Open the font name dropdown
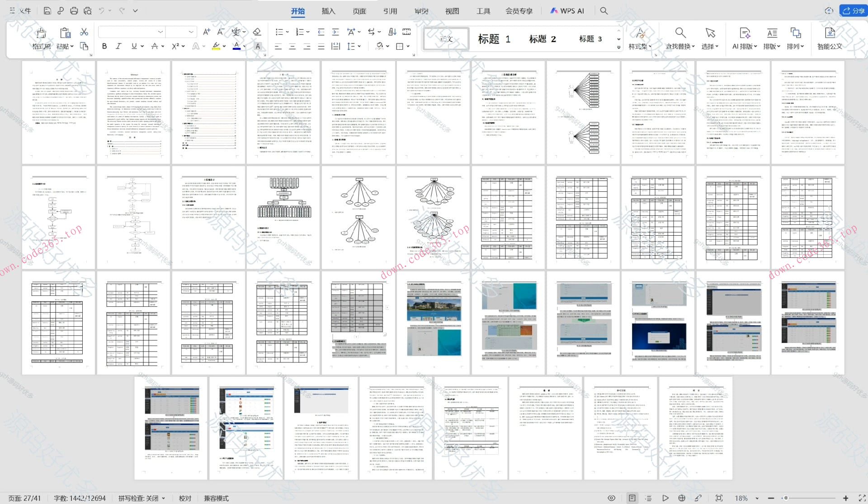868x504 pixels. click(x=160, y=32)
